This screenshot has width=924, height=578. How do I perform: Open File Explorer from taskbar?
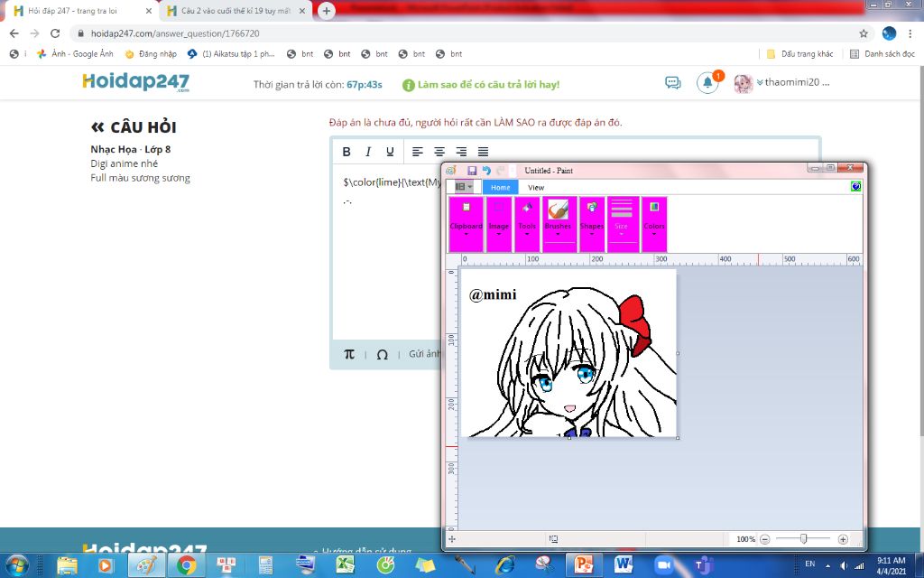[67, 565]
